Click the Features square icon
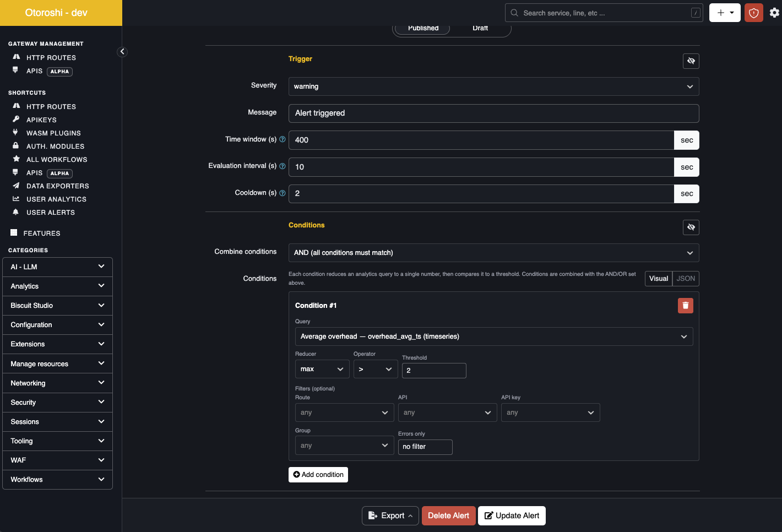 (x=14, y=232)
